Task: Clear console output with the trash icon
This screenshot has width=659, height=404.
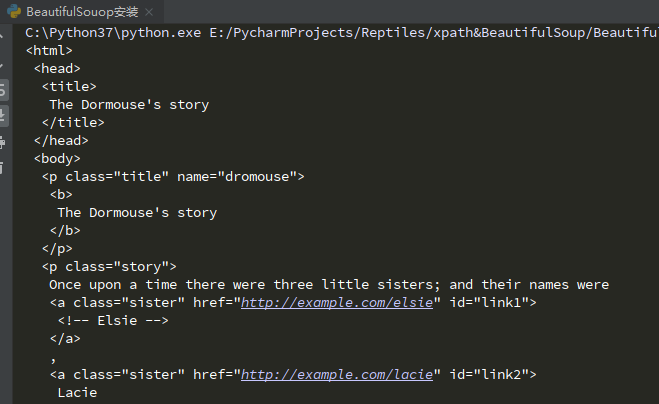Action: 4,165
